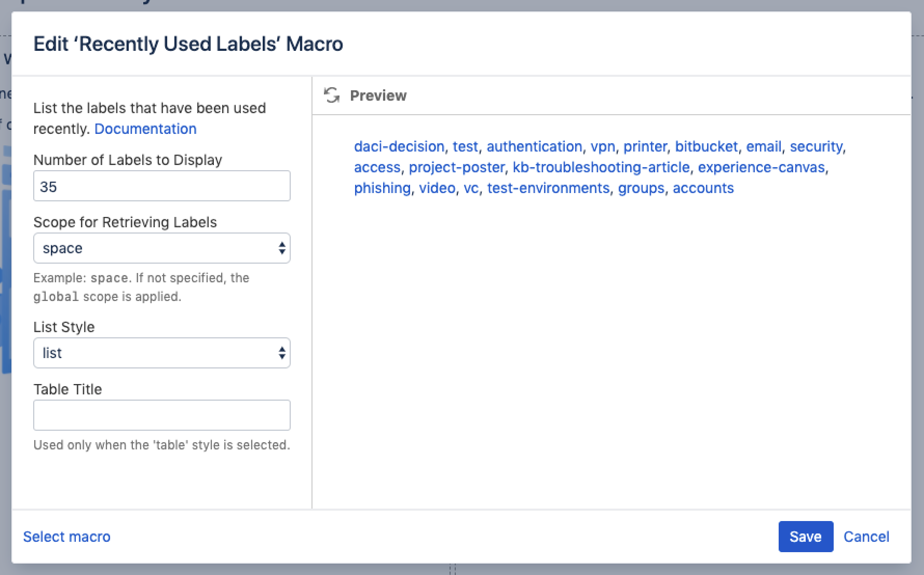Screen dimensions: 924x575
Task: Open the phishing label link
Action: coord(382,188)
